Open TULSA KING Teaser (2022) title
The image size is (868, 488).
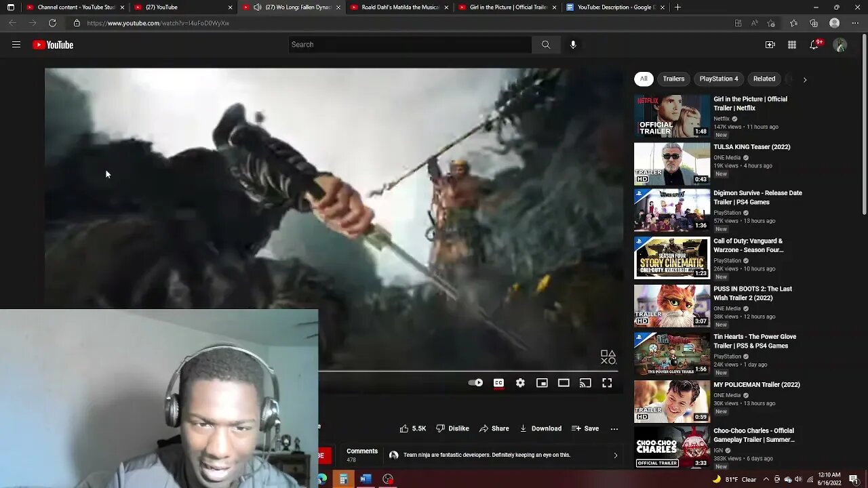pyautogui.click(x=751, y=146)
